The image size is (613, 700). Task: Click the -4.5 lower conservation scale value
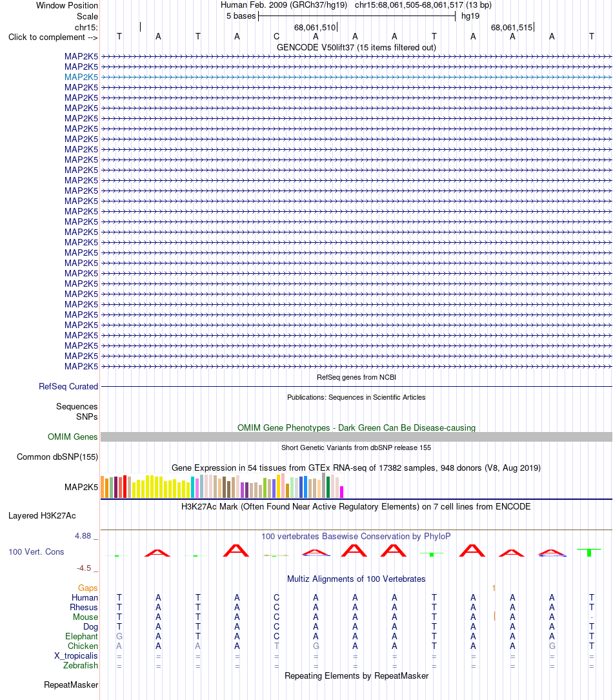click(84, 568)
